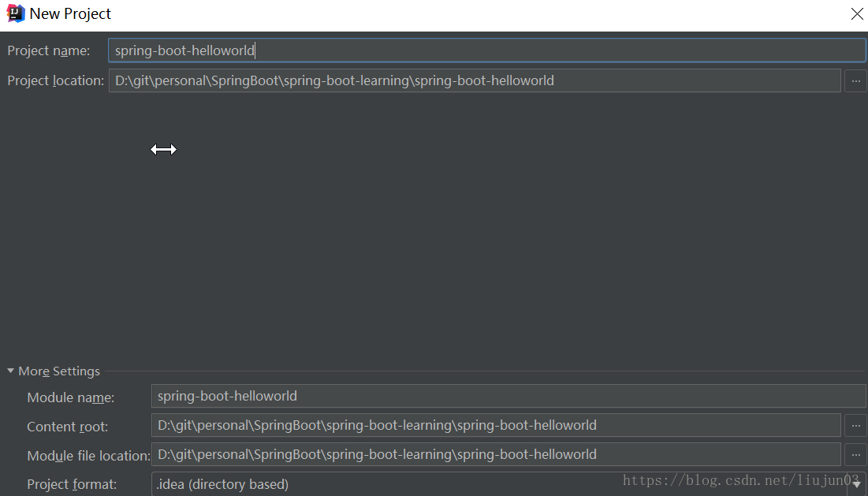
Task: Click the IntelliJ IDEA logo icon
Action: 16,13
